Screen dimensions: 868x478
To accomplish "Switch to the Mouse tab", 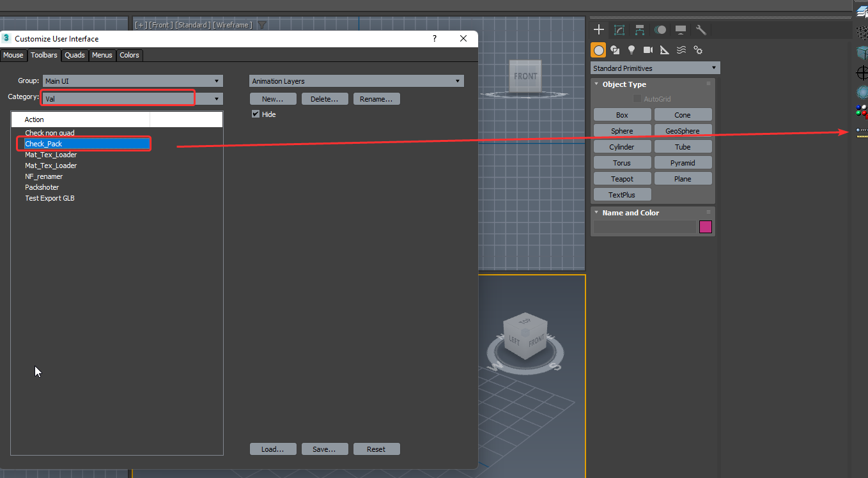I will pos(13,55).
